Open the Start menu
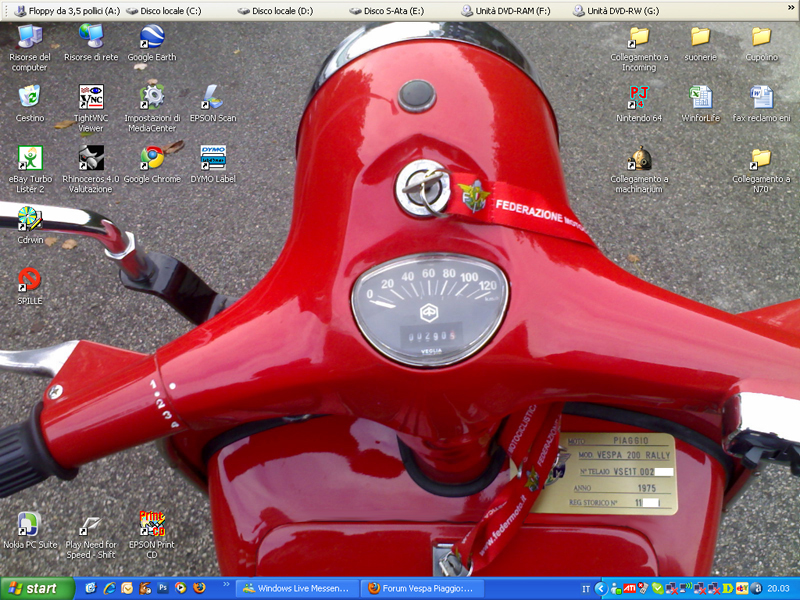800x600 pixels. point(37,589)
